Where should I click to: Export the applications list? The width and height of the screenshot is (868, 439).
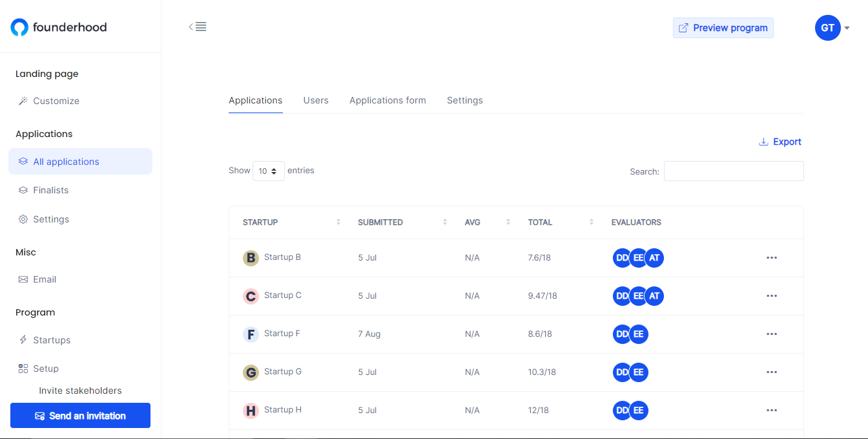point(780,142)
